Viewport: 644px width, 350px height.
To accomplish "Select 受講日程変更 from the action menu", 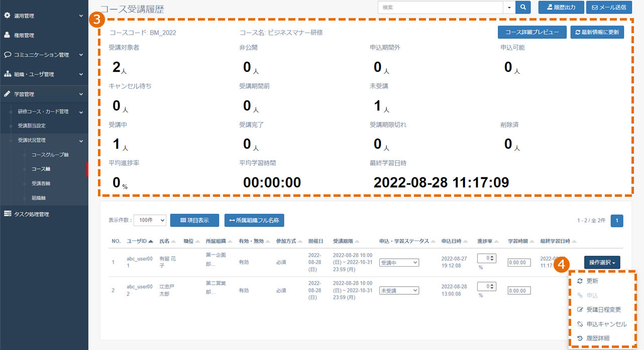I will 603,310.
